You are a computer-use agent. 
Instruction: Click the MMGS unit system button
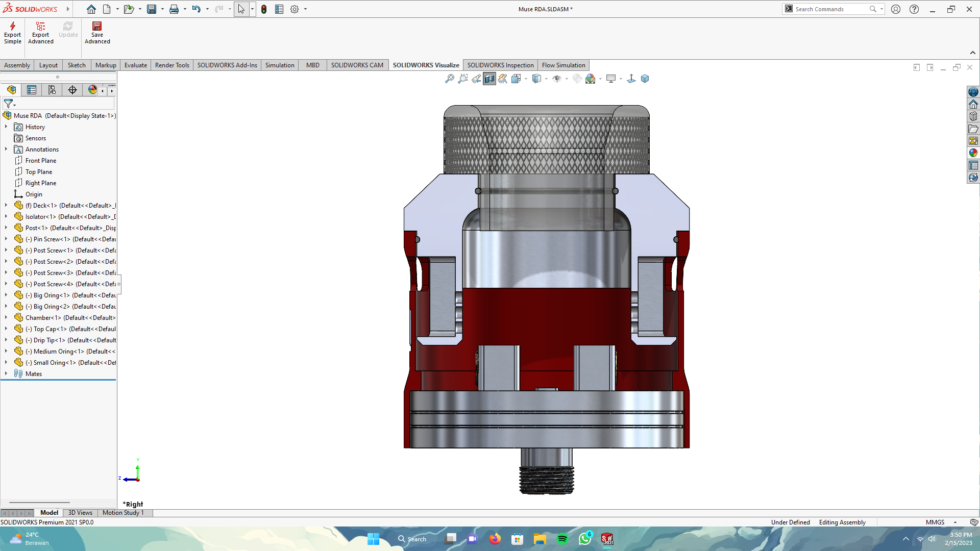pyautogui.click(x=935, y=522)
